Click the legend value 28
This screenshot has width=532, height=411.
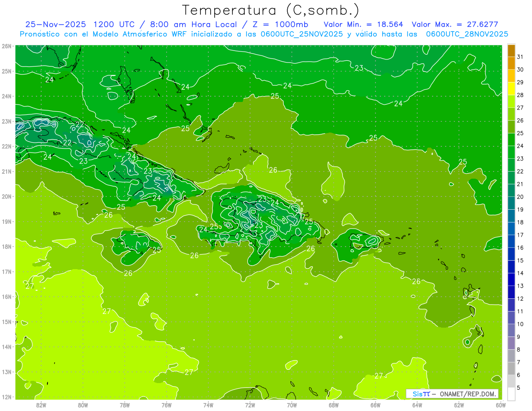tap(520, 95)
